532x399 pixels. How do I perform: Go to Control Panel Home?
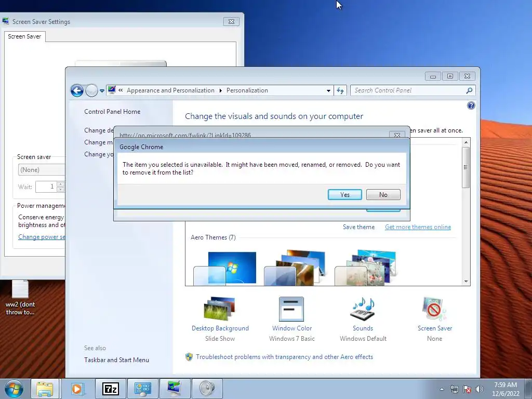pyautogui.click(x=112, y=112)
